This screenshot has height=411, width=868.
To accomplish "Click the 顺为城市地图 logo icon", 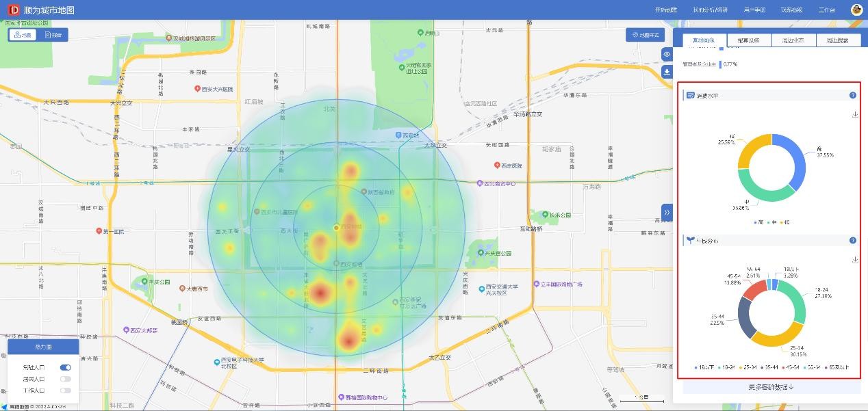I will pyautogui.click(x=14, y=10).
